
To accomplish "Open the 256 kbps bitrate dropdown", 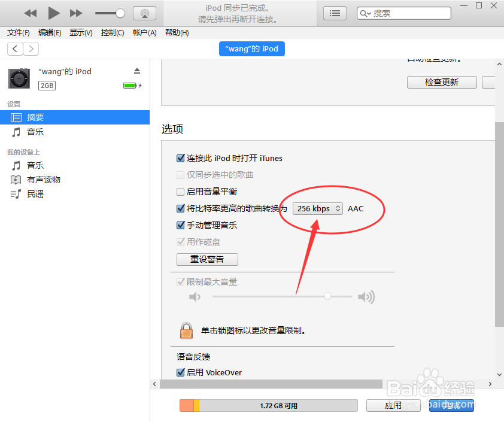I will coord(317,208).
